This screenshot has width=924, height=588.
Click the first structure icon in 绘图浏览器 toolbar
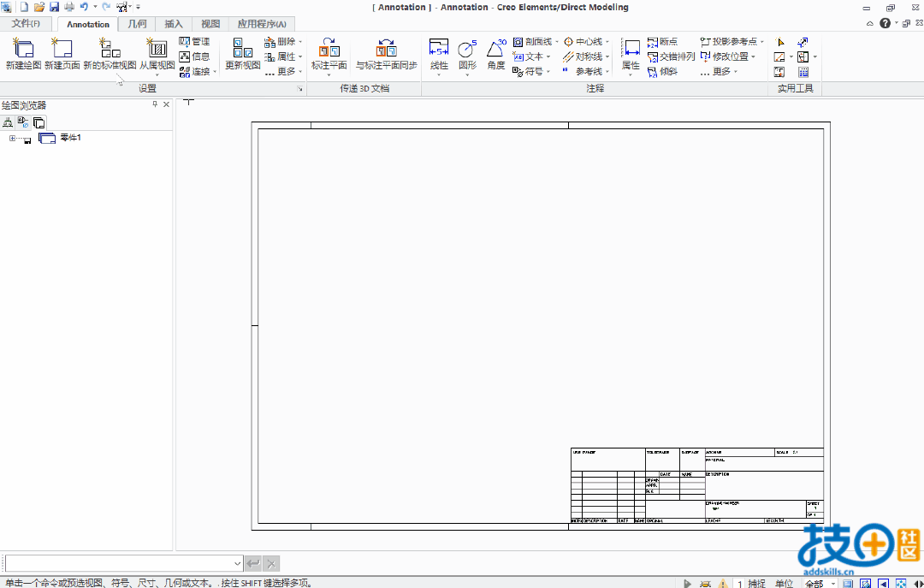point(8,122)
